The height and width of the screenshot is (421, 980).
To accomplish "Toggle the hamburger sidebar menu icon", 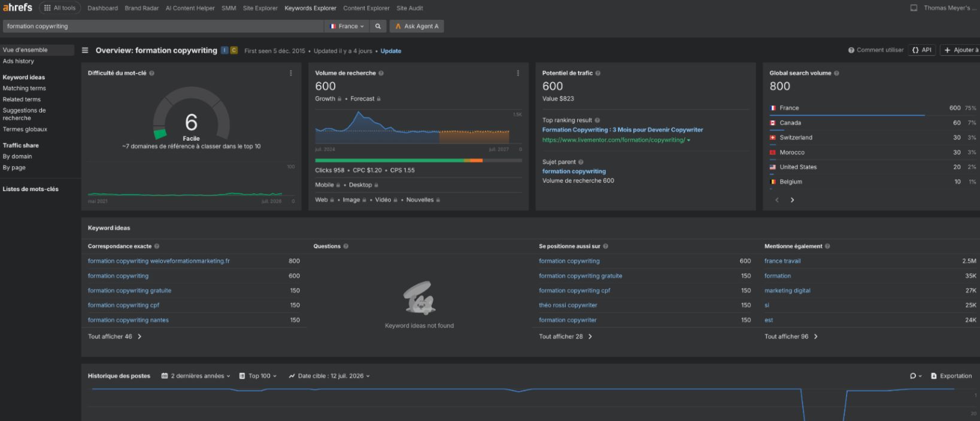I will [85, 50].
